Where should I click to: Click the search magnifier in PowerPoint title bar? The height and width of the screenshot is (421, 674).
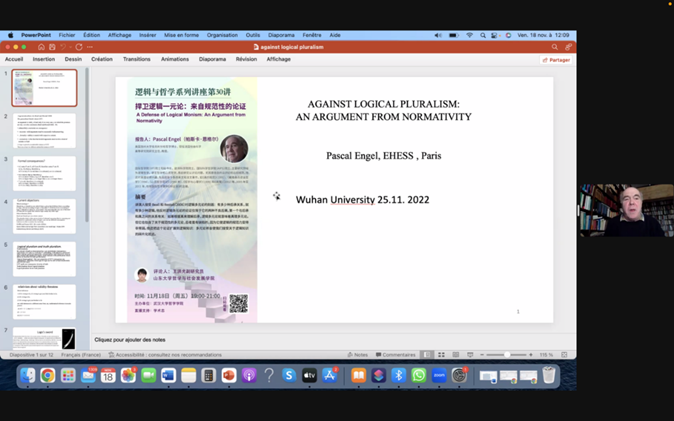tap(555, 47)
